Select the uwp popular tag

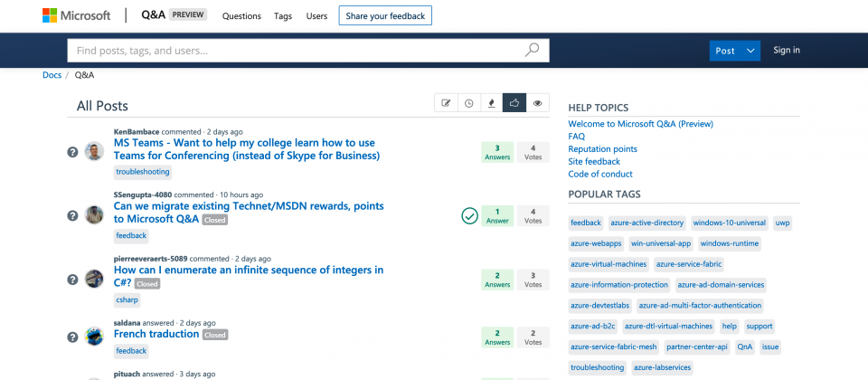tap(783, 223)
